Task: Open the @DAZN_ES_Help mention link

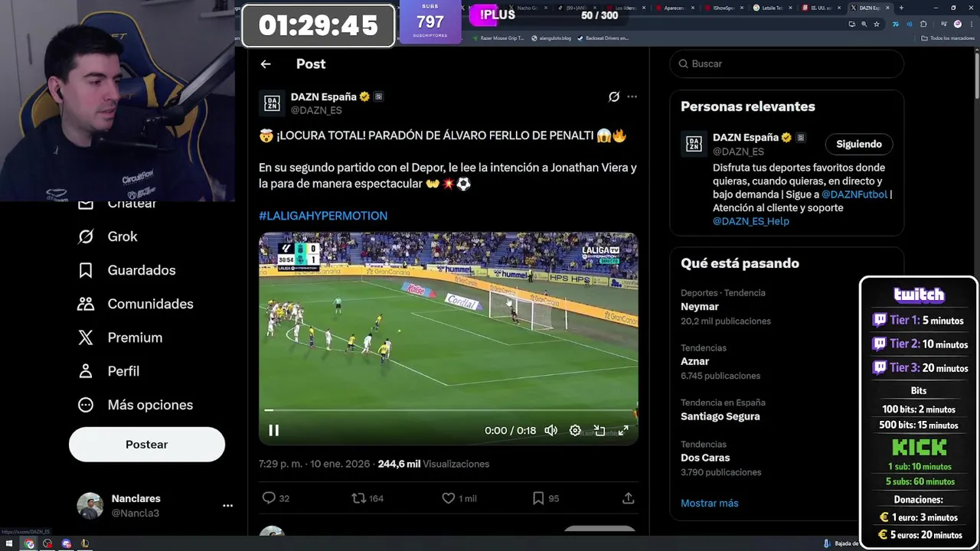Action: coord(751,221)
